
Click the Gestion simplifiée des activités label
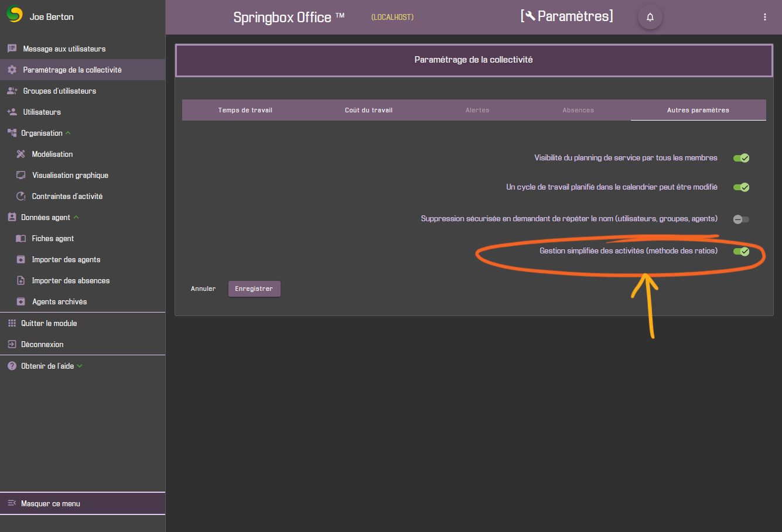click(629, 250)
